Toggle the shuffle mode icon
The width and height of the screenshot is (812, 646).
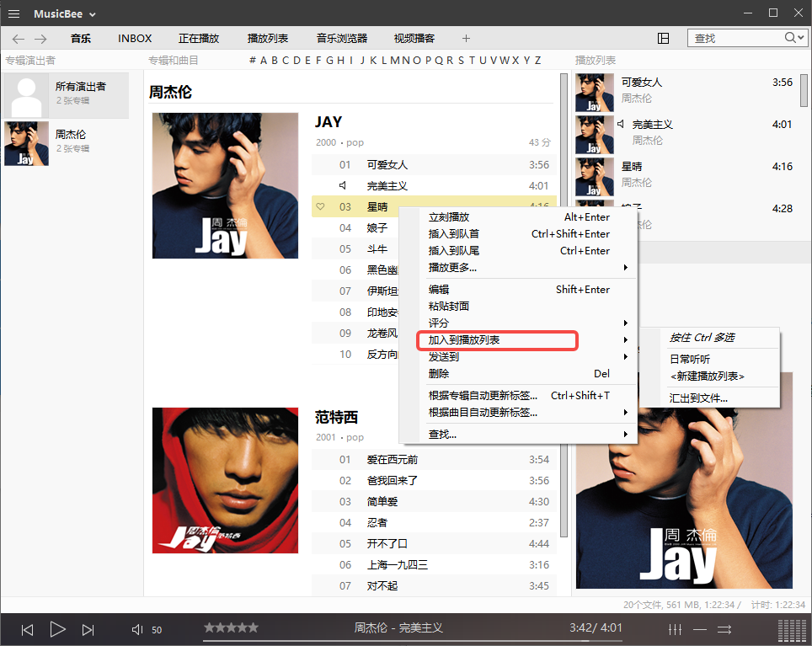click(x=724, y=629)
